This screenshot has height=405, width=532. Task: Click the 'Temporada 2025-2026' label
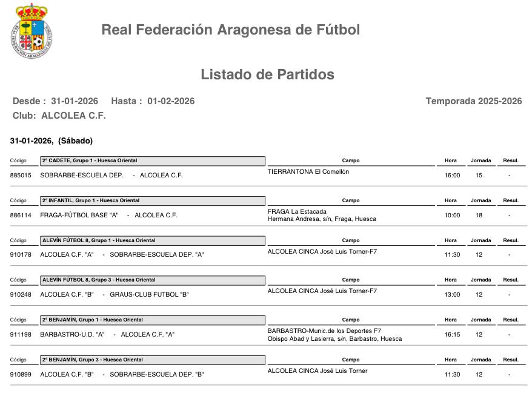point(473,101)
